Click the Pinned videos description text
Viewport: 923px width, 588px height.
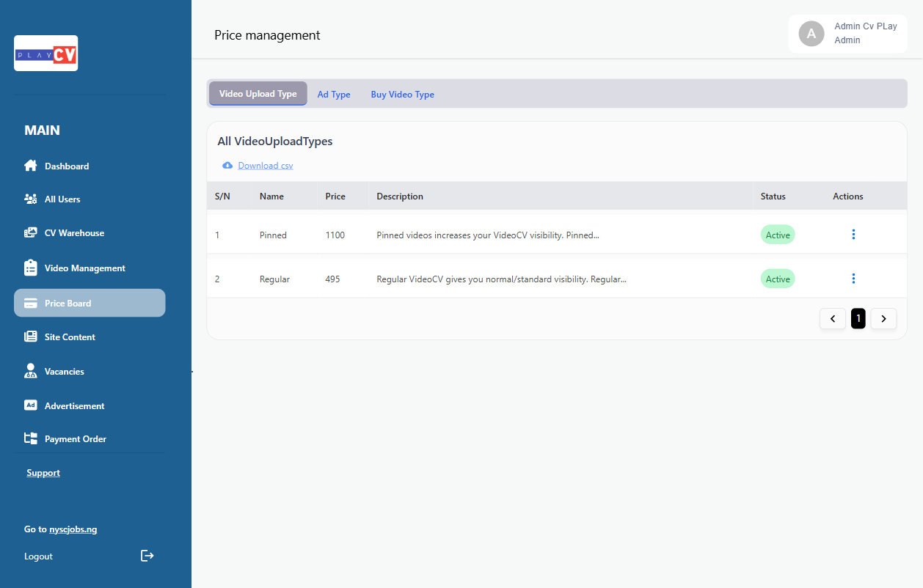coord(488,235)
